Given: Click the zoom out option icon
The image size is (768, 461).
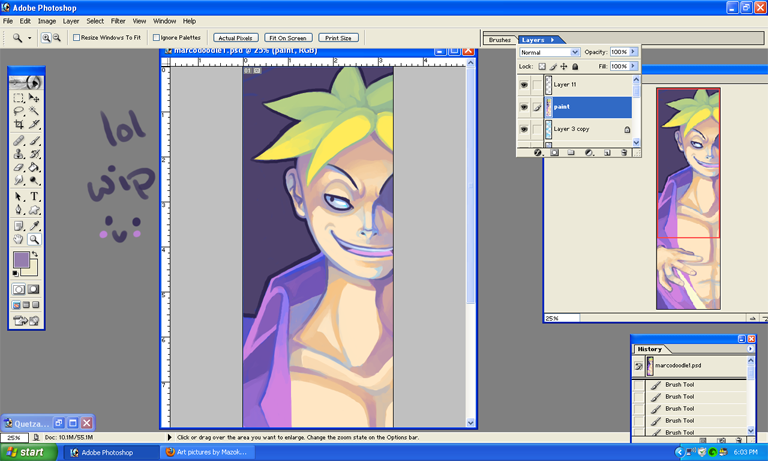Looking at the screenshot, I should [x=57, y=38].
